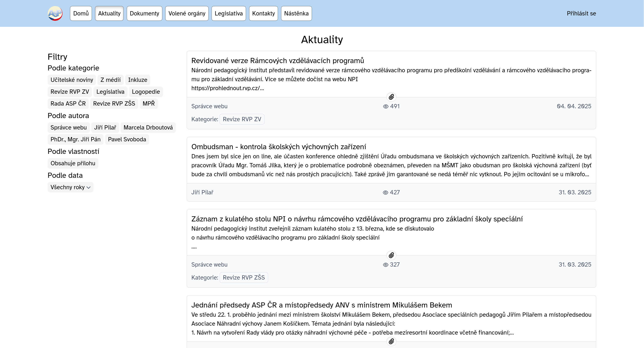The image size is (644, 348).
Task: Enable the Jiří Pilař author filter
Action: 105,127
